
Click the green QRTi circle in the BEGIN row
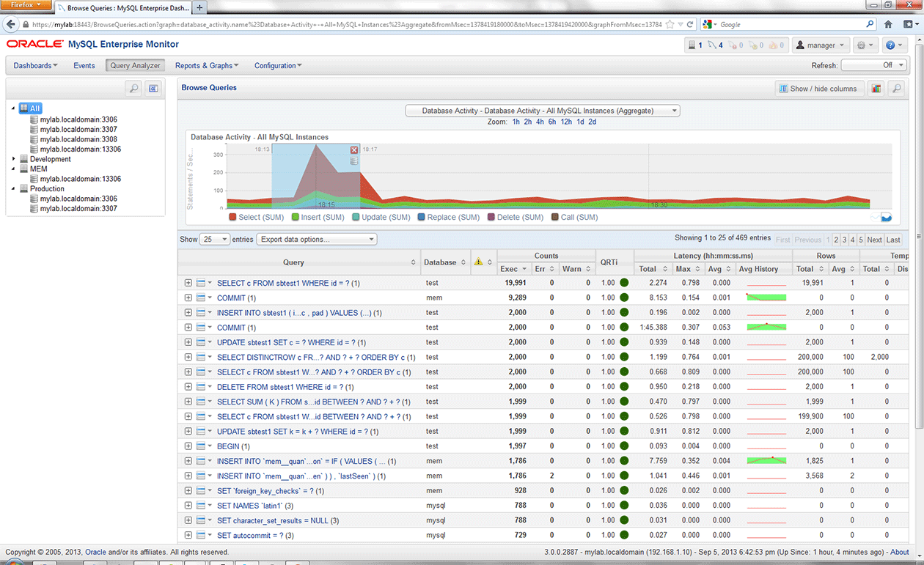click(624, 446)
